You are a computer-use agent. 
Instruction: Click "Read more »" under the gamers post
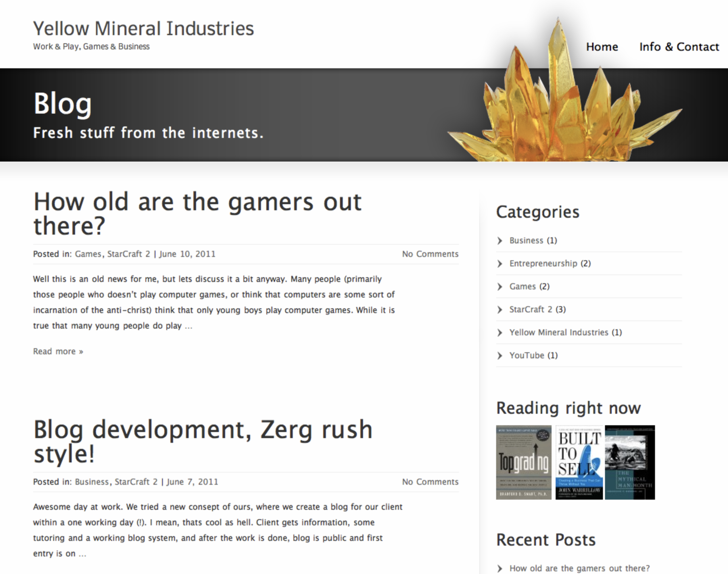(x=57, y=351)
